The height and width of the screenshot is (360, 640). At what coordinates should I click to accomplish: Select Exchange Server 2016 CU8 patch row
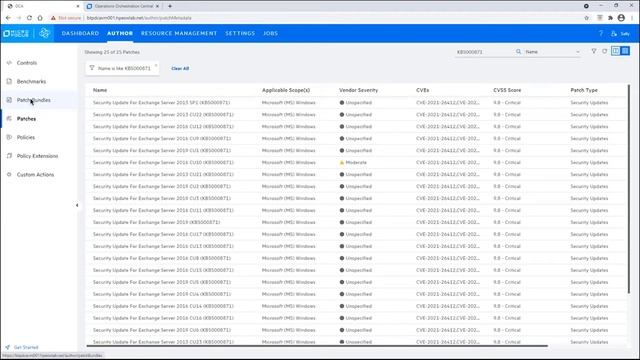(x=355, y=258)
